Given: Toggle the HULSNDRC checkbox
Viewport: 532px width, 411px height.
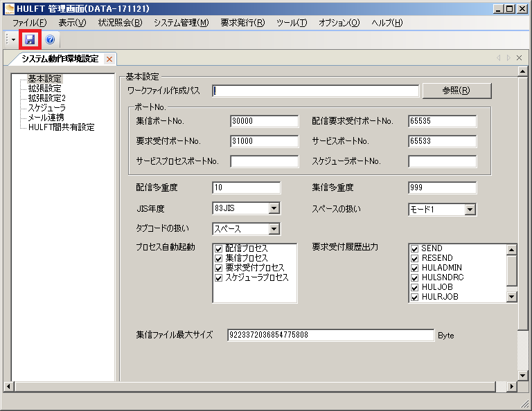Looking at the screenshot, I should pos(414,278).
